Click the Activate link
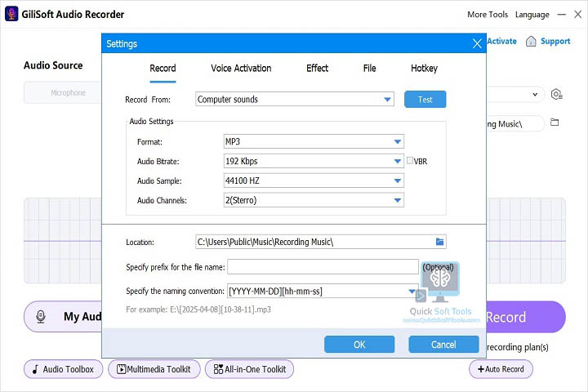The height and width of the screenshot is (392, 588). 501,41
